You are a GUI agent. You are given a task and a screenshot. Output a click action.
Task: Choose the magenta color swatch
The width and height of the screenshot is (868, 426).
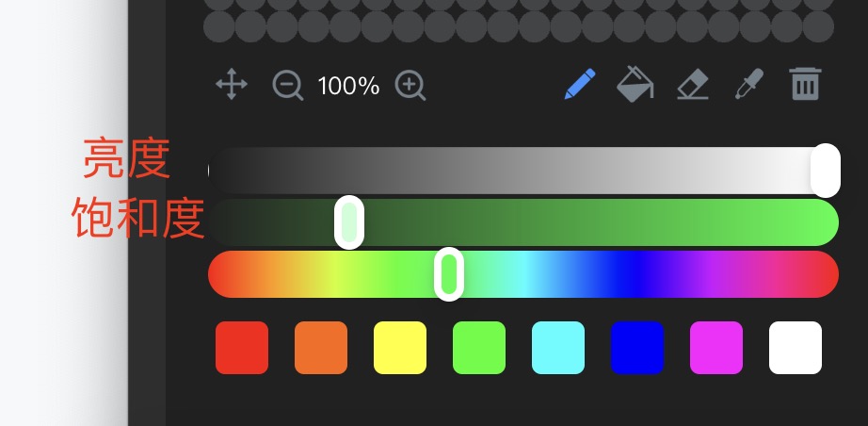pyautogui.click(x=716, y=348)
